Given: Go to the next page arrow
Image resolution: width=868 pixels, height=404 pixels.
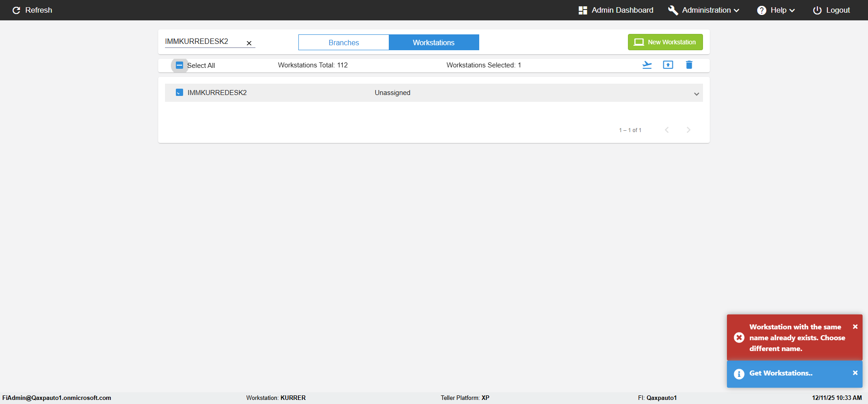Looking at the screenshot, I should [689, 130].
